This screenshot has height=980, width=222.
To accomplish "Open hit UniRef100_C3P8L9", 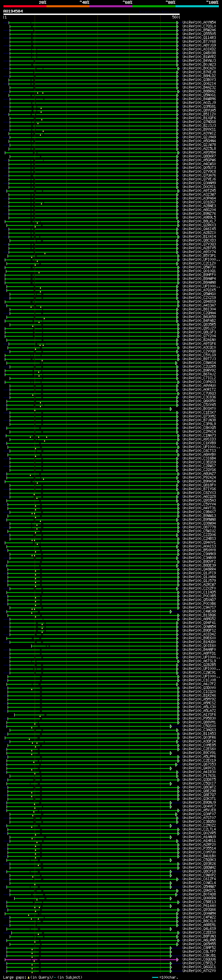I will [x=199, y=424].
